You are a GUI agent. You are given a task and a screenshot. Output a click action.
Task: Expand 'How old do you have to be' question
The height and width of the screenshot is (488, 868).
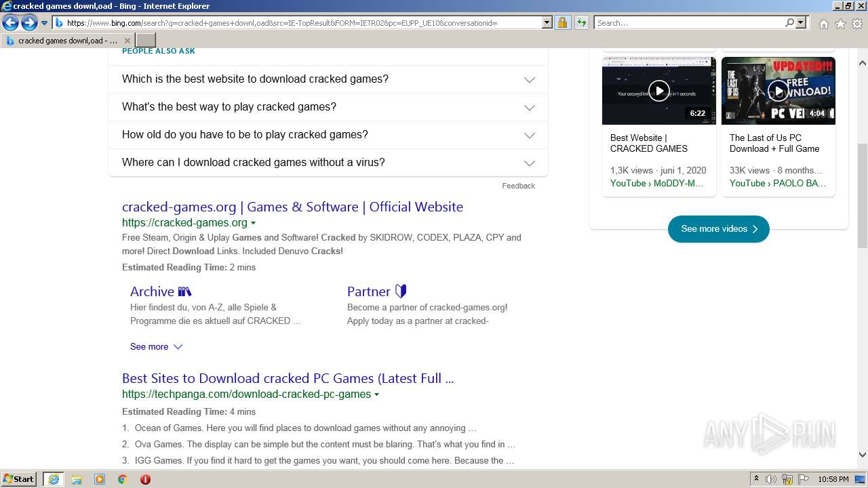pyautogui.click(x=328, y=135)
